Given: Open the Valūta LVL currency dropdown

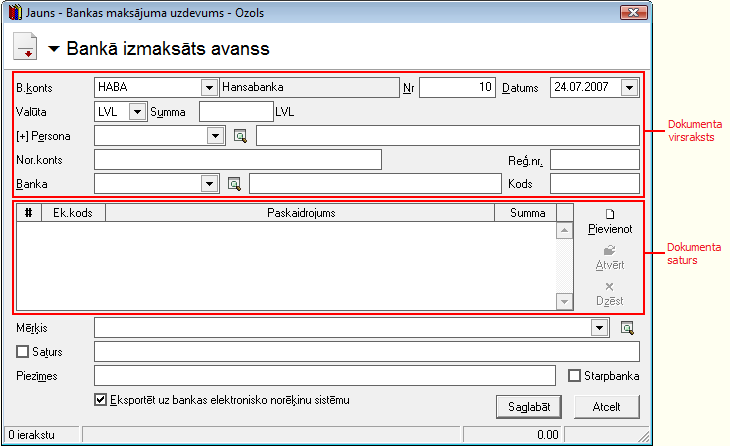Looking at the screenshot, I should coord(137,112).
